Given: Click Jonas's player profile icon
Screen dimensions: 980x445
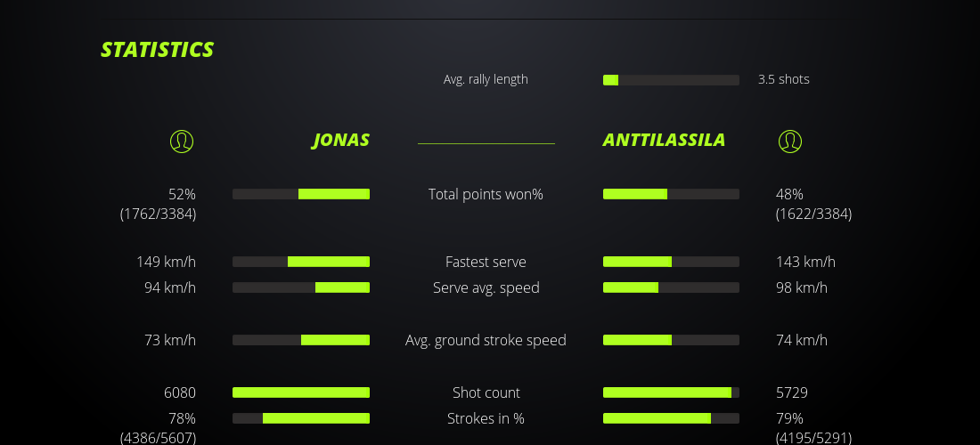Looking at the screenshot, I should [x=182, y=141].
